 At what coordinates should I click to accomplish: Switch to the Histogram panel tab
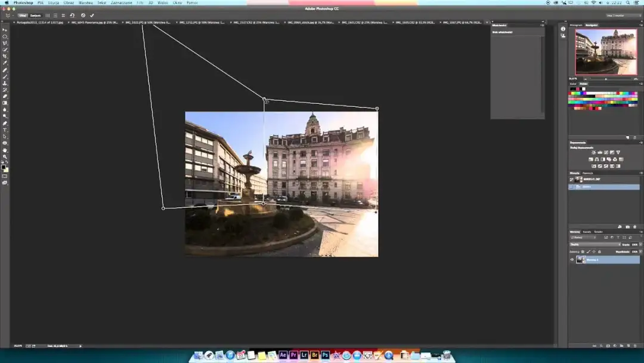(575, 25)
